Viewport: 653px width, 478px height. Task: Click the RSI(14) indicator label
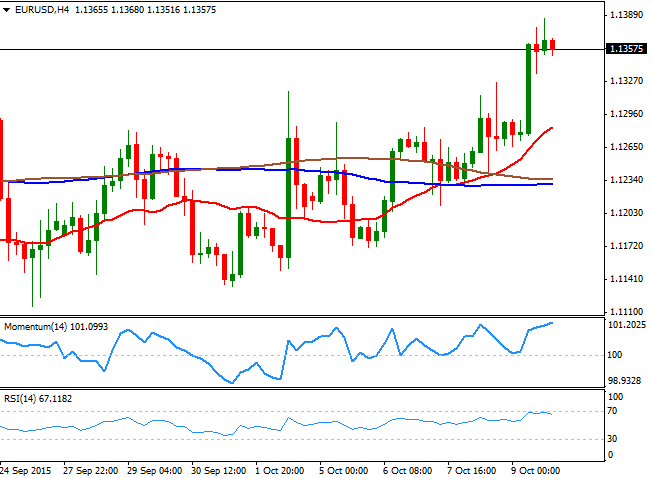pos(21,398)
